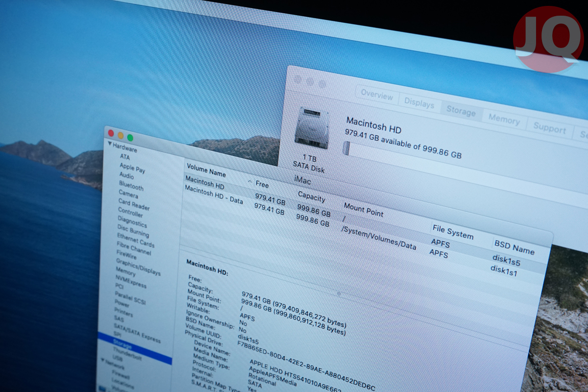Open Diagnostics in the sidebar

coord(132,221)
